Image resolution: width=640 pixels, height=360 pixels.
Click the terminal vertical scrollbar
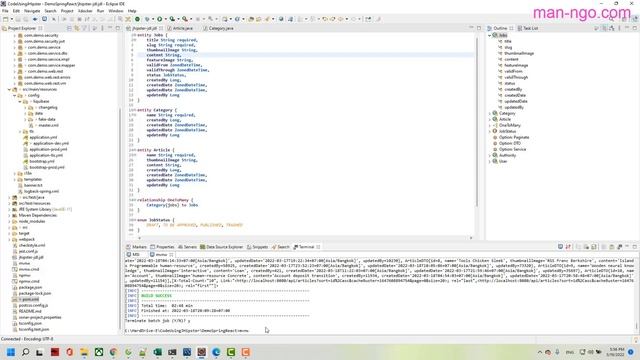point(636,327)
